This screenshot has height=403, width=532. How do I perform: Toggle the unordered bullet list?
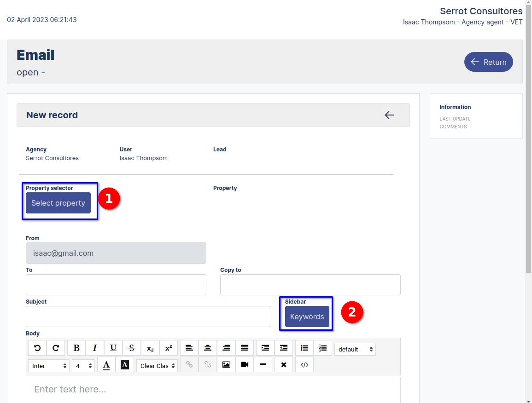click(x=304, y=348)
